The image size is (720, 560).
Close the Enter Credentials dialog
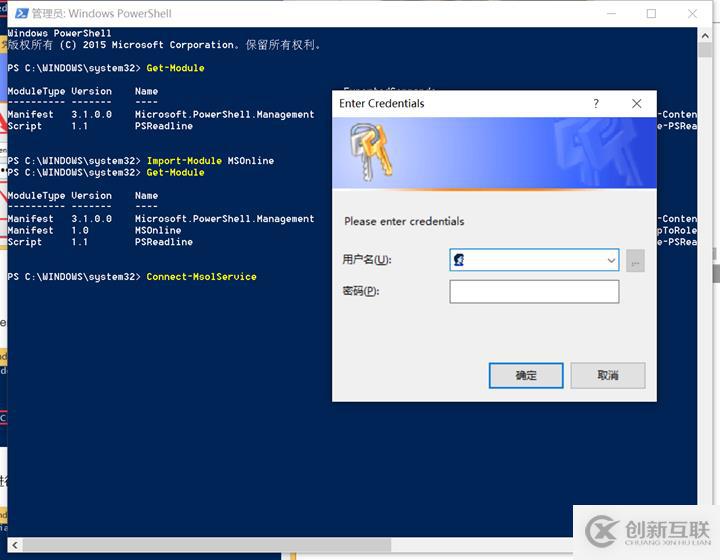coord(636,104)
